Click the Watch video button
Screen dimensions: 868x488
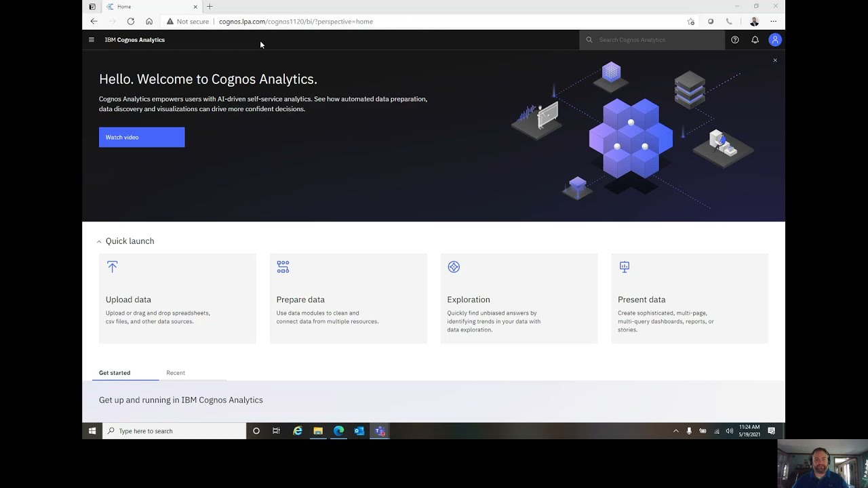[x=142, y=137]
